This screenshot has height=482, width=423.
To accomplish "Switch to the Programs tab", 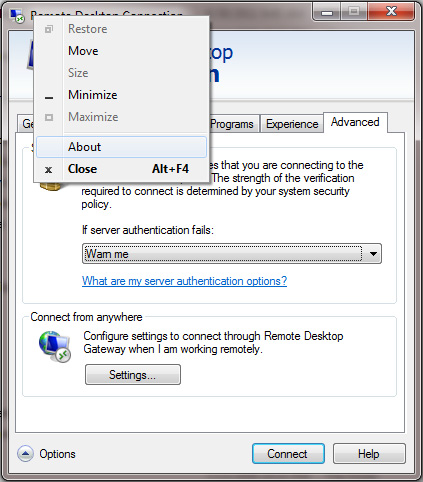I will pos(232,124).
